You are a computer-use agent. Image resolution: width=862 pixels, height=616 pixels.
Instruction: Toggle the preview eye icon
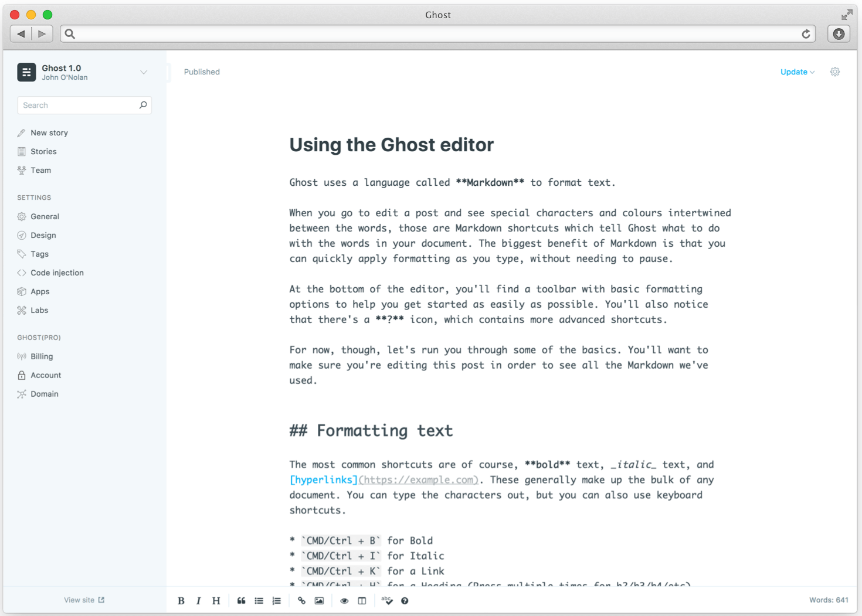(344, 601)
